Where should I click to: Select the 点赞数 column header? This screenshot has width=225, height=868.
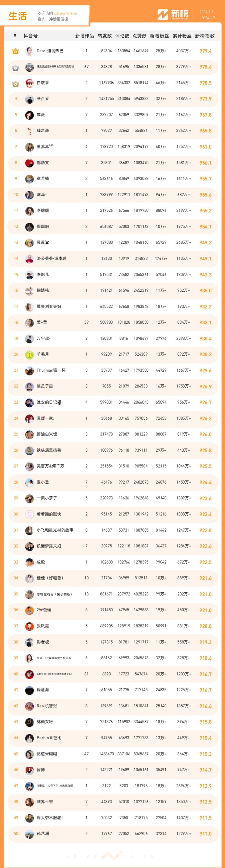(139, 36)
